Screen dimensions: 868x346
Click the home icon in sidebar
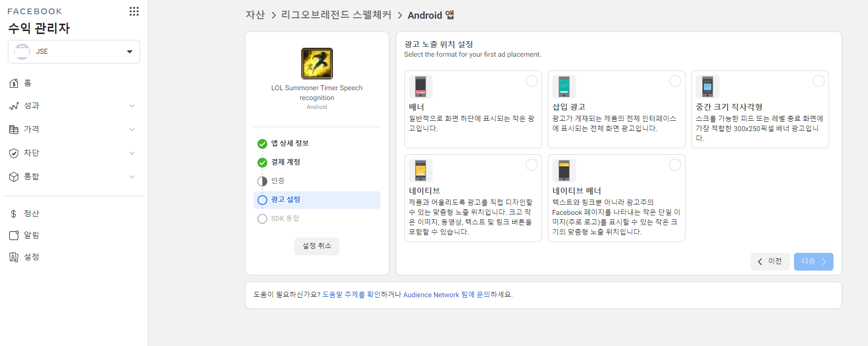click(x=14, y=83)
